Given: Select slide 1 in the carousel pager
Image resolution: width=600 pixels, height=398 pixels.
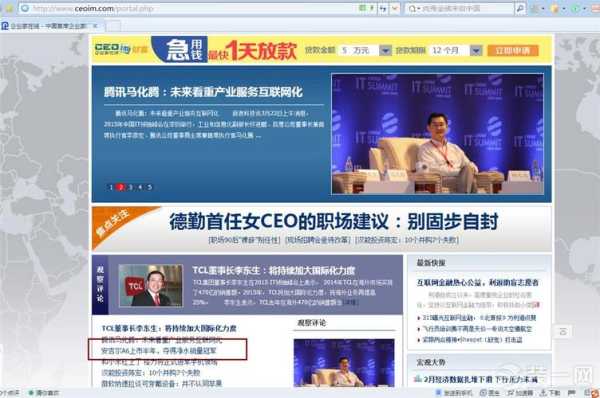Looking at the screenshot, I should tap(111, 187).
